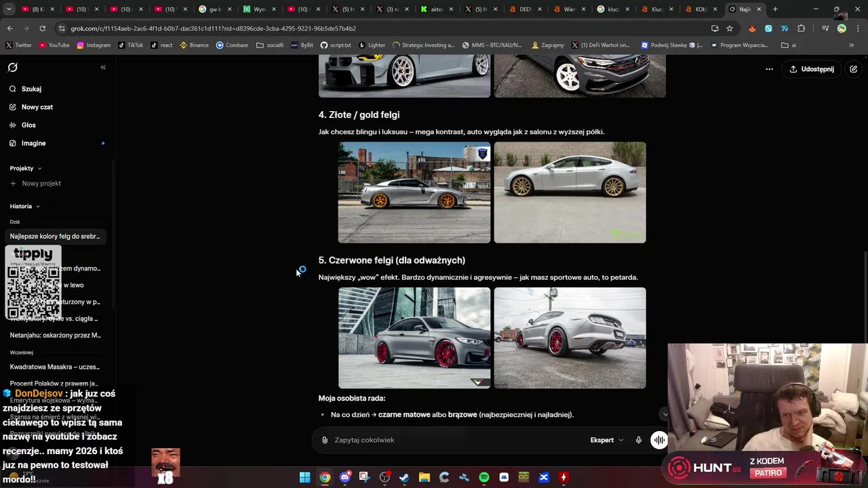
Task: Open File Explorer from the taskbar
Action: [425, 477]
